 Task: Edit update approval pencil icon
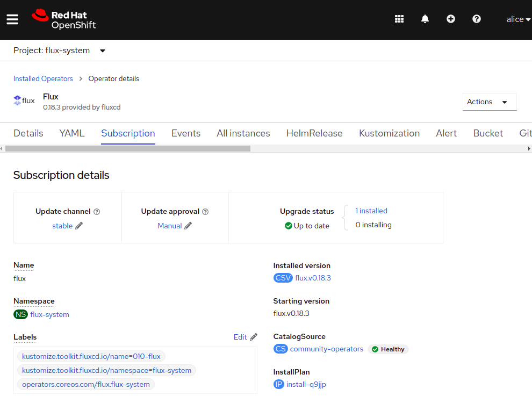(x=188, y=226)
